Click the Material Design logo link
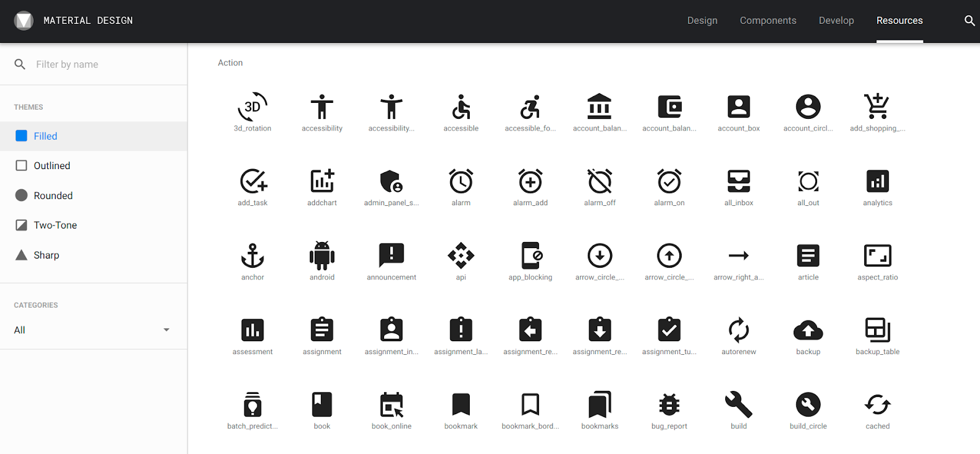The width and height of the screenshot is (980, 454). 73,21
